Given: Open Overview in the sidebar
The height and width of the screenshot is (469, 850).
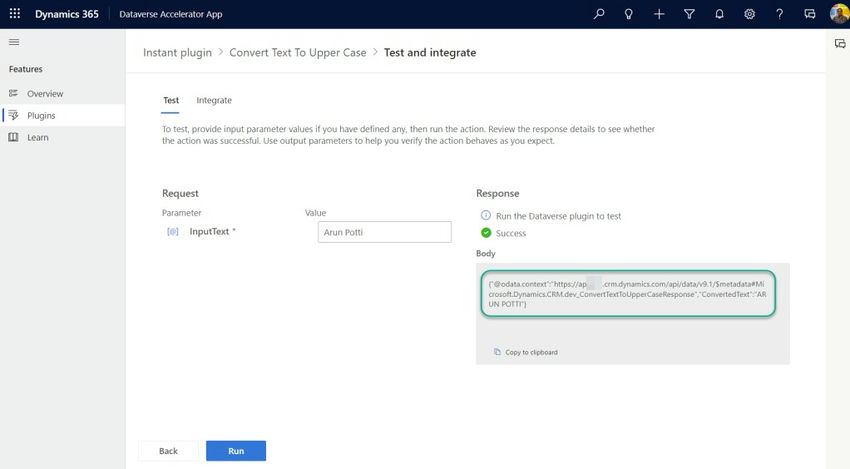Looking at the screenshot, I should 45,93.
